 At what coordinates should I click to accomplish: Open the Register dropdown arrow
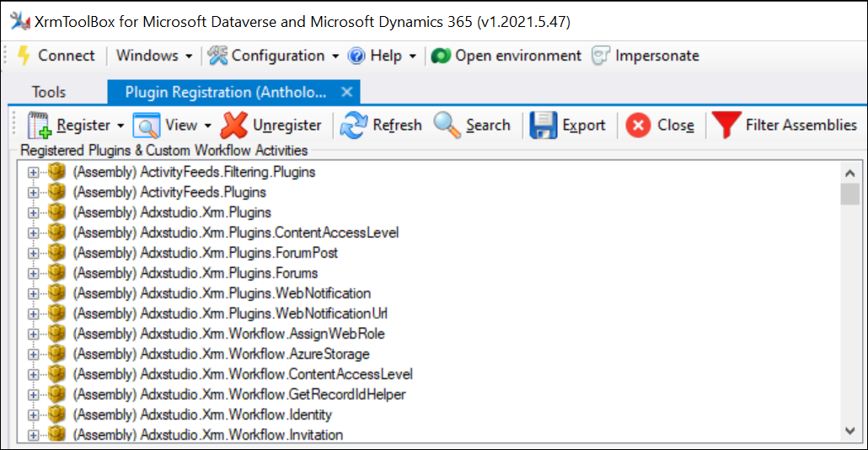pos(121,126)
